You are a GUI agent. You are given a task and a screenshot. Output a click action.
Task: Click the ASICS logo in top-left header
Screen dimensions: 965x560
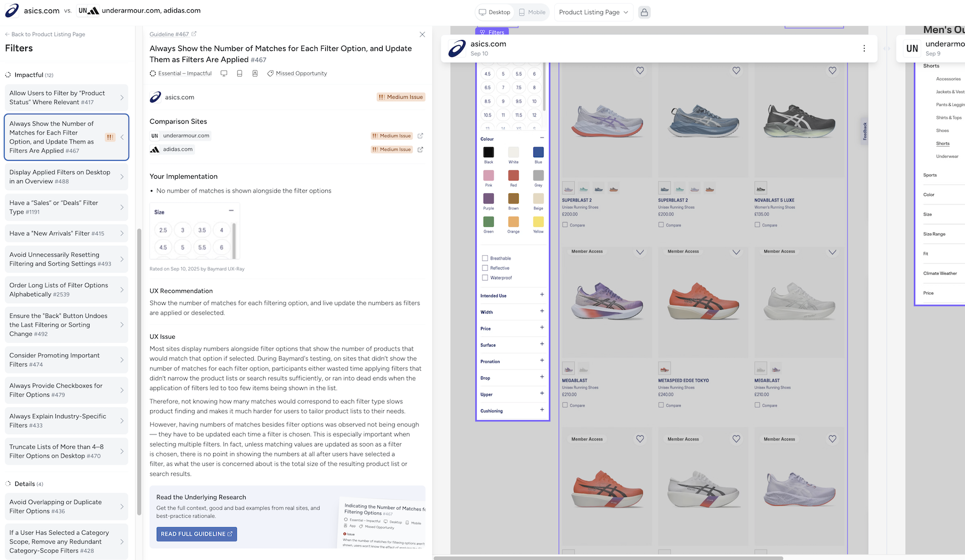click(12, 10)
